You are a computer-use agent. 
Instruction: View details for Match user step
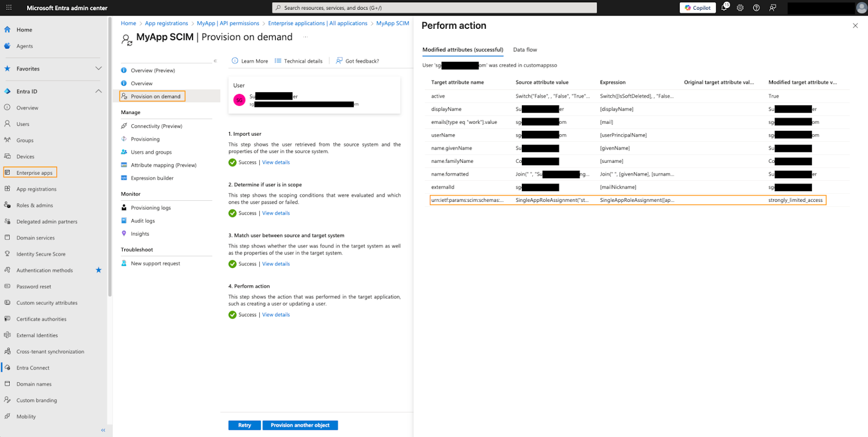(276, 264)
